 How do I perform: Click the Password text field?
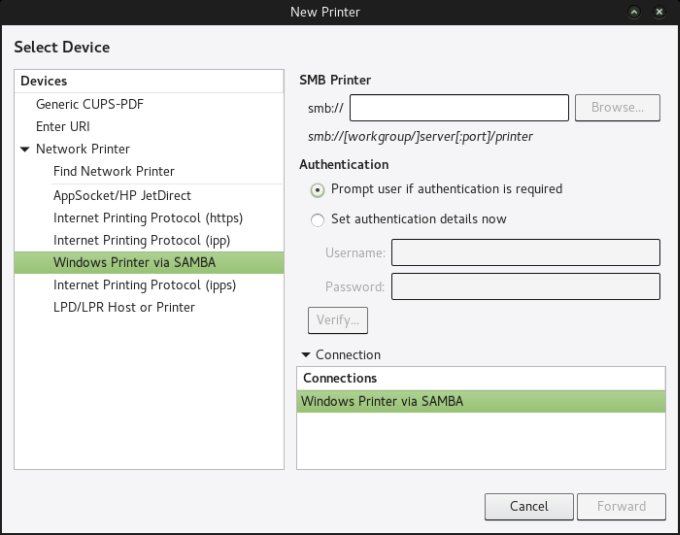click(x=525, y=287)
